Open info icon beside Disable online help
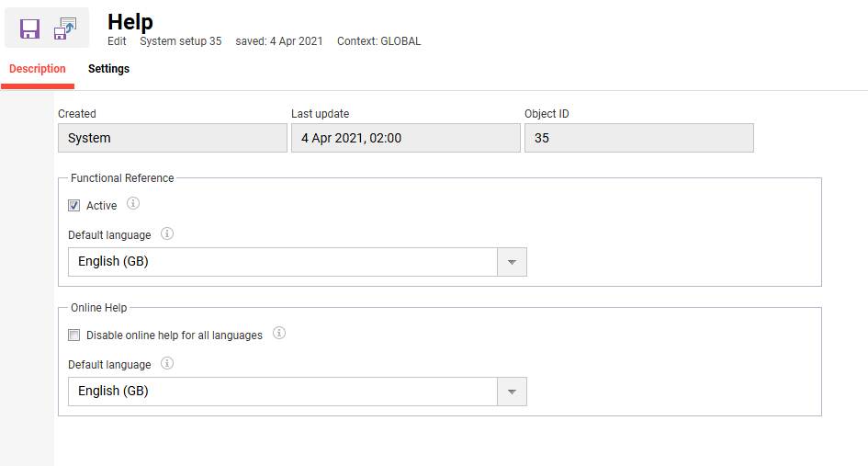This screenshot has height=466, width=868. click(x=279, y=333)
